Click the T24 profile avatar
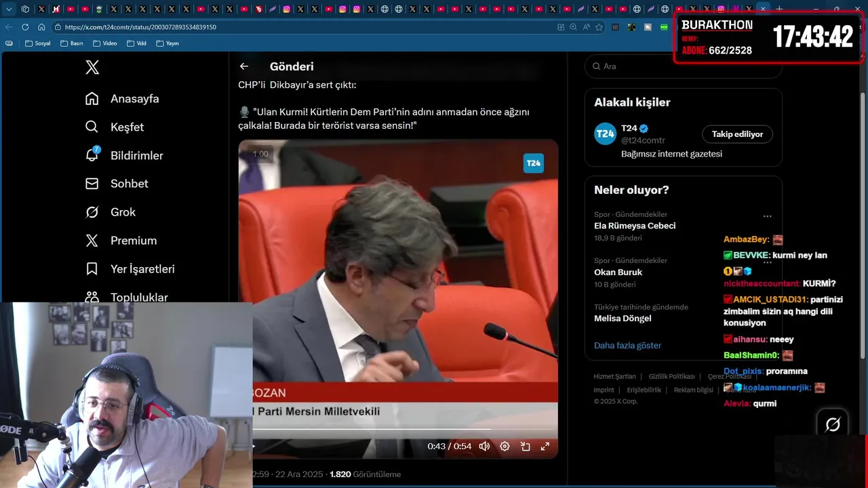The image size is (868, 488). coord(605,134)
